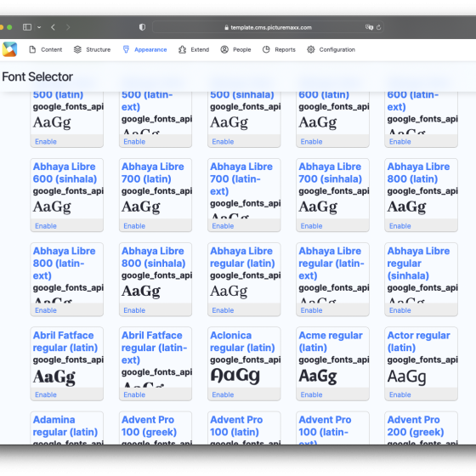
Task: Enable Acme regular (latin) font
Action: (311, 394)
